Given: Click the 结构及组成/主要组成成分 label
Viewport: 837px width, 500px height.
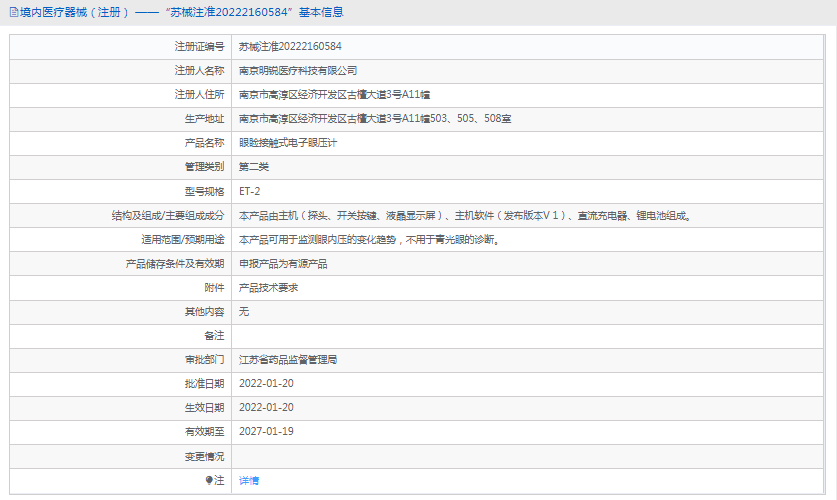Looking at the screenshot, I should pos(168,216).
